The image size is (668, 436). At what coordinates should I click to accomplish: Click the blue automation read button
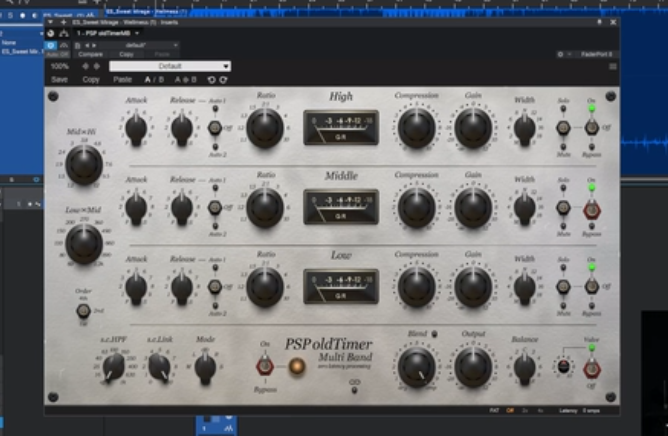(x=51, y=45)
